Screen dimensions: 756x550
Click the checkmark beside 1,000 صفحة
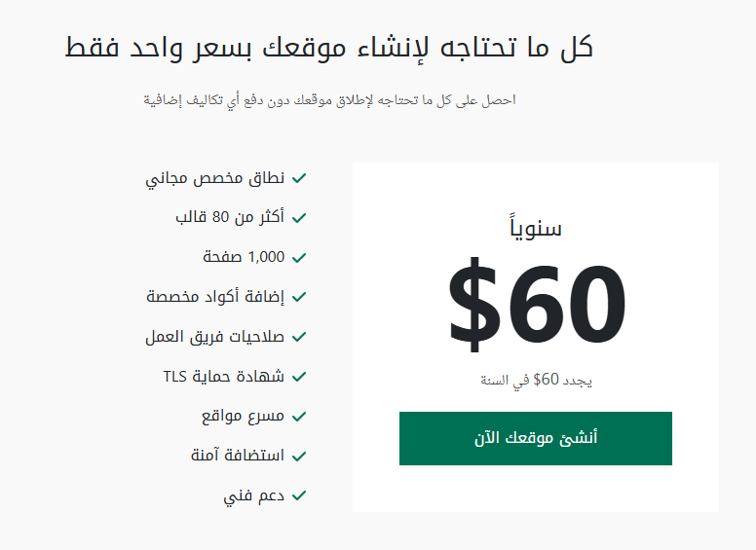click(x=299, y=258)
